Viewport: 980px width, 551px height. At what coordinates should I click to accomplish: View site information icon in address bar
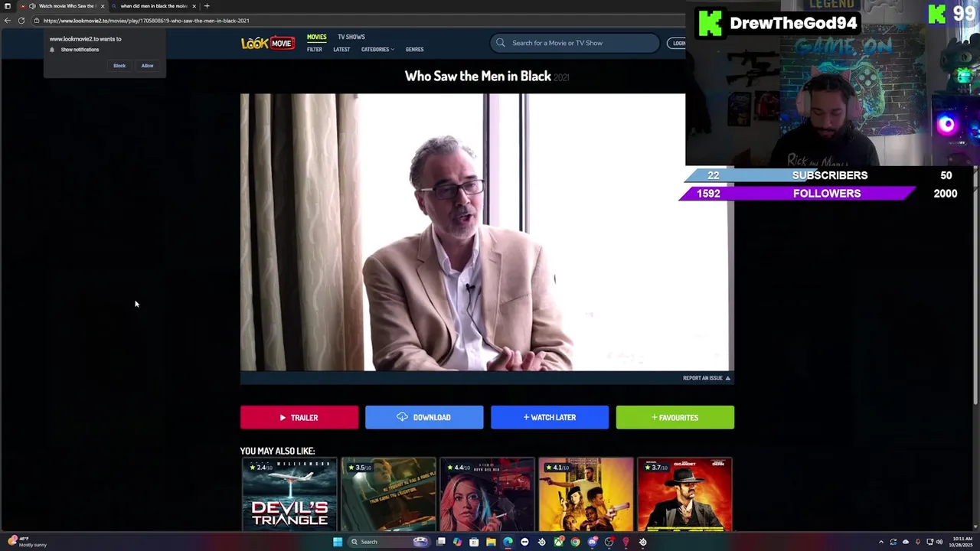pos(36,21)
